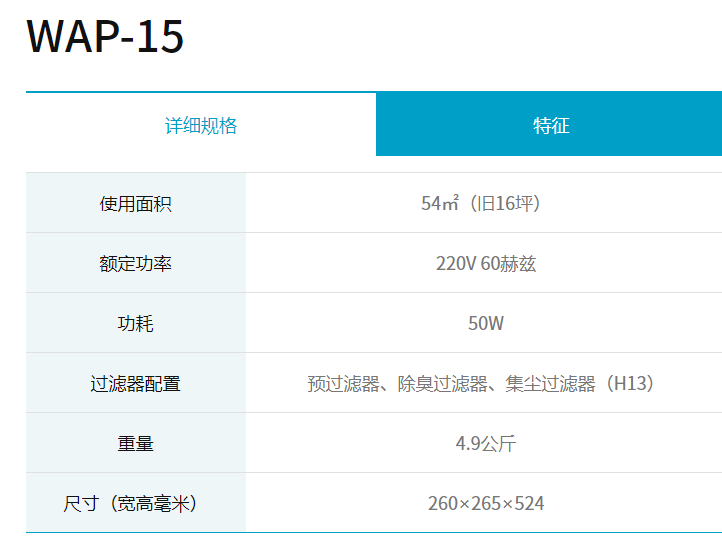Click the WAP-15 product title
The width and height of the screenshot is (722, 540).
pos(105,37)
